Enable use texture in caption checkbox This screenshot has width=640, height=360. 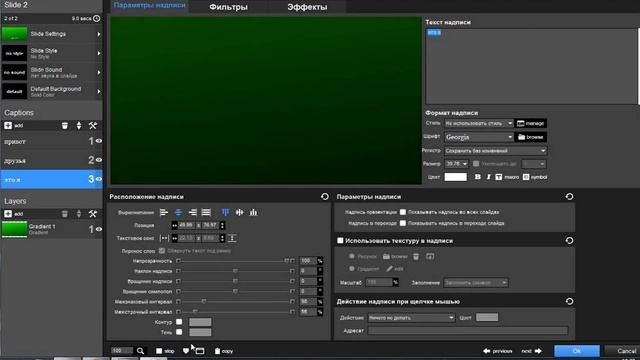tap(340, 240)
